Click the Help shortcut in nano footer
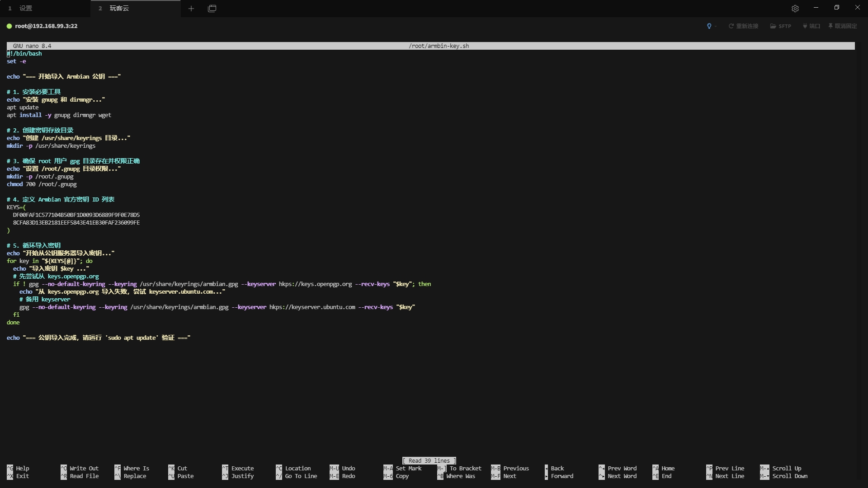The width and height of the screenshot is (868, 488). point(18,469)
